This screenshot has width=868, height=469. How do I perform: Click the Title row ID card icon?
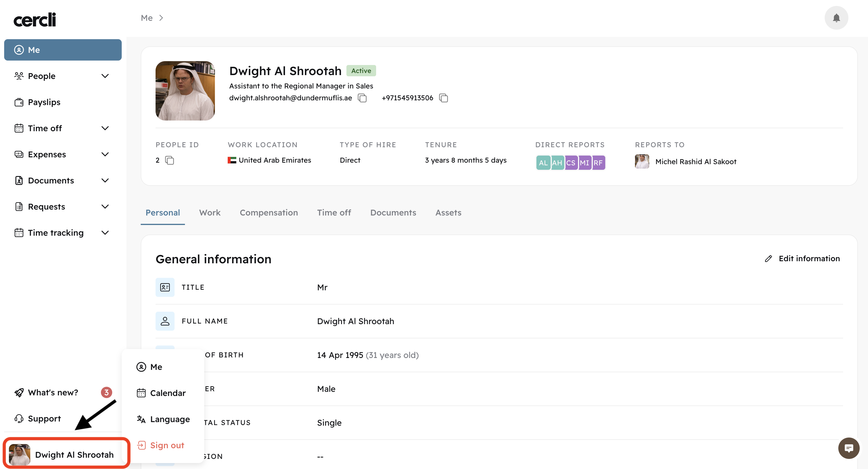(x=165, y=287)
